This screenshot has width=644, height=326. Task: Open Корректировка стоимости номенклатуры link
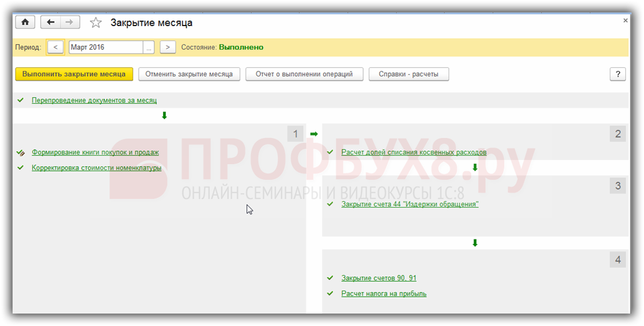pos(97,168)
